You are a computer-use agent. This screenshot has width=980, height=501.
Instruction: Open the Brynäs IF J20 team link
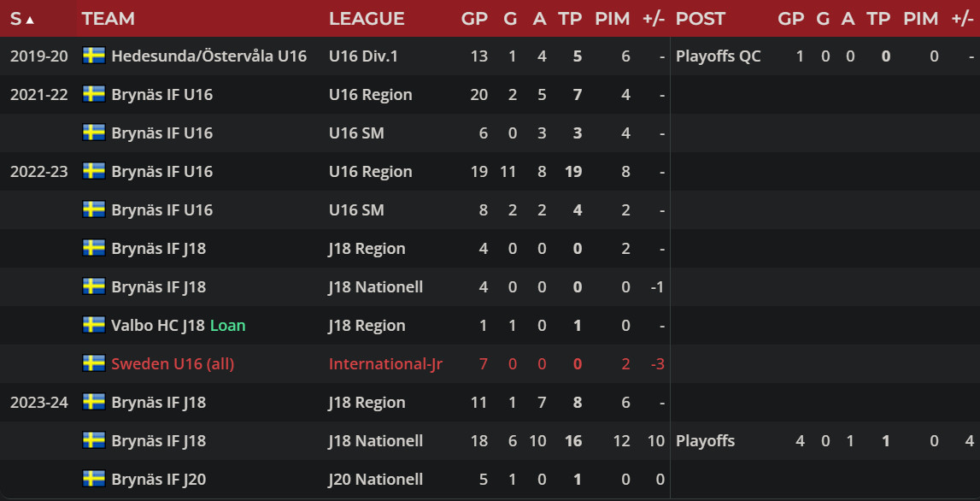(x=158, y=480)
